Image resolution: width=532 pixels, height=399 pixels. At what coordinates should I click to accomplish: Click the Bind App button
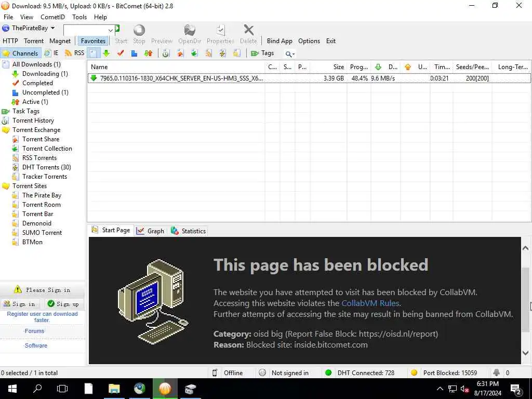click(x=280, y=41)
